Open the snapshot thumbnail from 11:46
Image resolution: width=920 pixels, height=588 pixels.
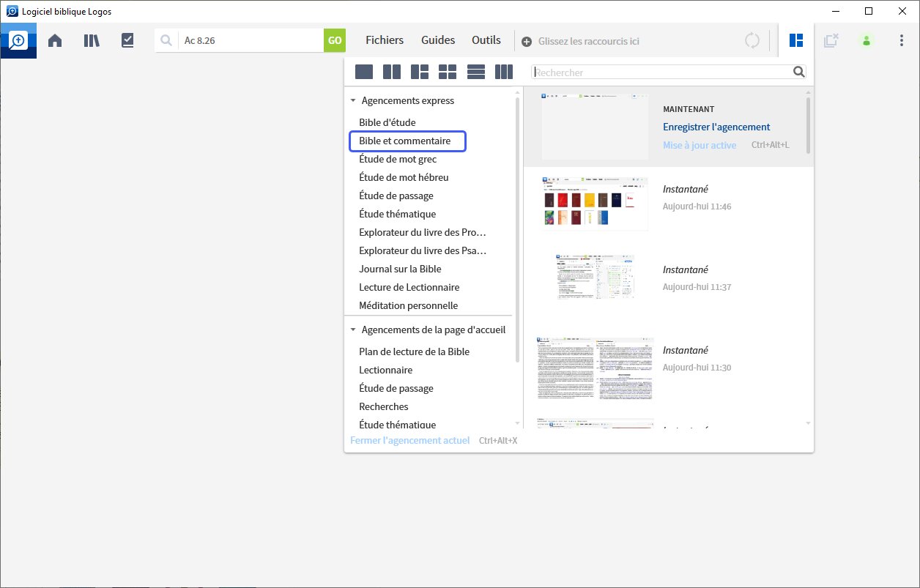pyautogui.click(x=595, y=203)
